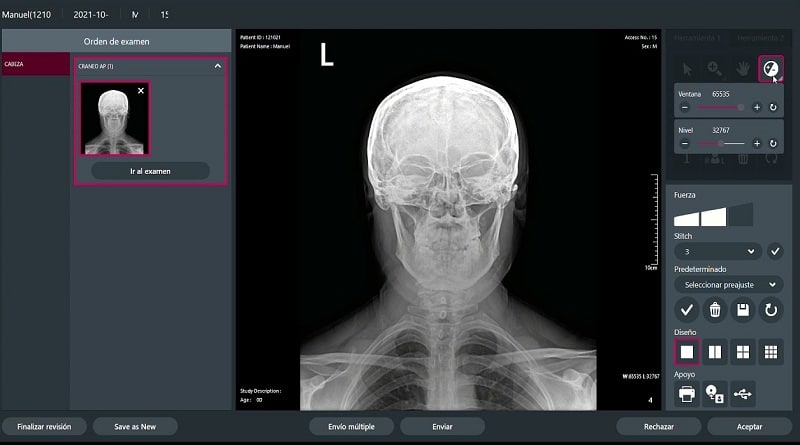
Task: Click the save preset floppy disk icon
Action: coord(743,309)
